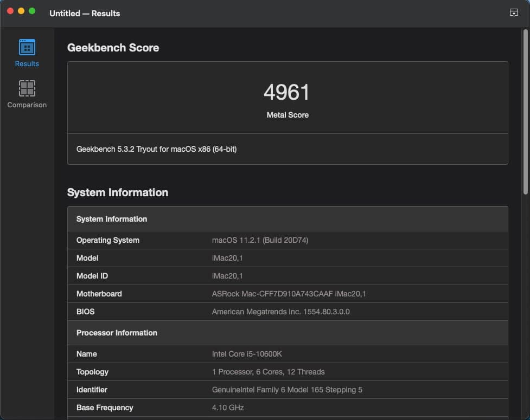The height and width of the screenshot is (420, 530).
Task: Select the 1 Processor, 6 Cores, 12 Threads value
Action: click(x=268, y=372)
